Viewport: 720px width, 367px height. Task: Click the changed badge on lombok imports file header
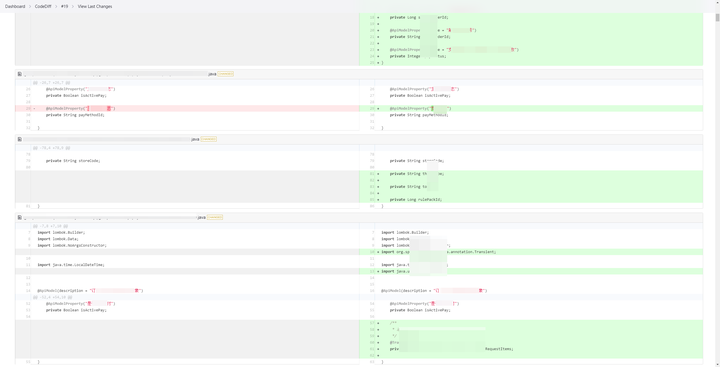[x=215, y=217]
